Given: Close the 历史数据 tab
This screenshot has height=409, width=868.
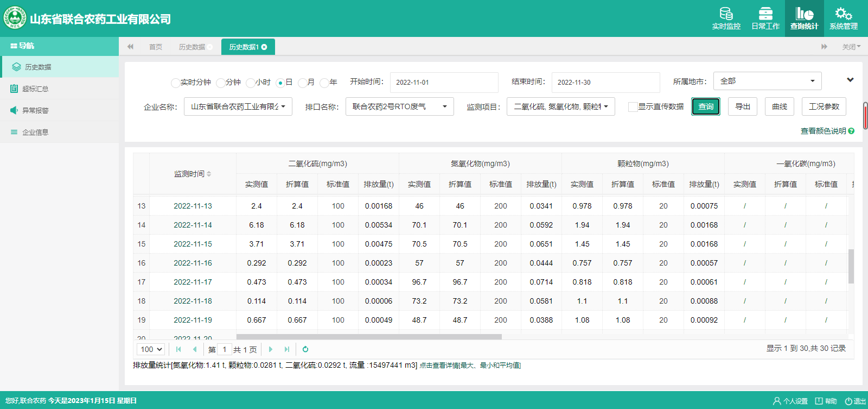Looking at the screenshot, I should pyautogui.click(x=210, y=47).
